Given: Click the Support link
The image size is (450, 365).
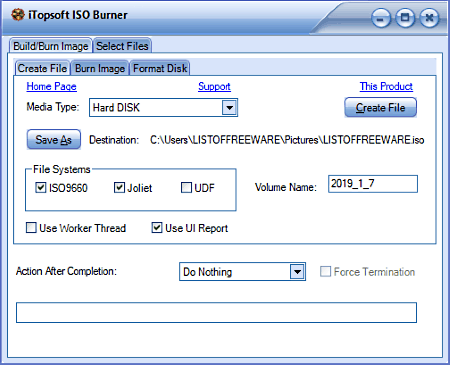Looking at the screenshot, I should tap(214, 86).
